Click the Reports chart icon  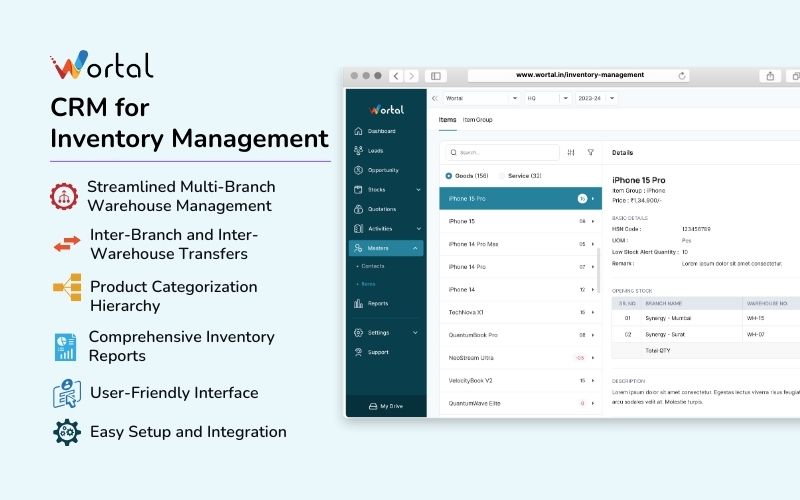359,303
